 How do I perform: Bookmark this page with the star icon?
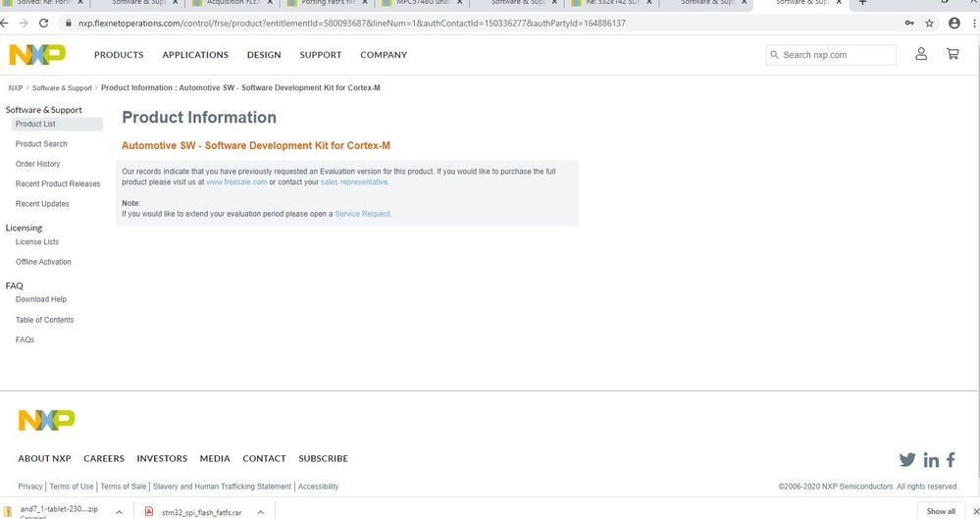pos(929,24)
